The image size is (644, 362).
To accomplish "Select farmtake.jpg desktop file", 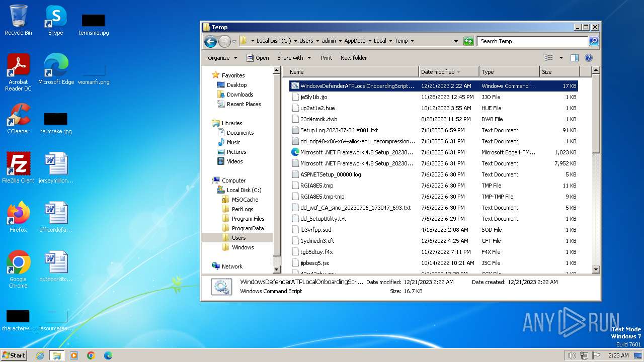I will coord(56,123).
